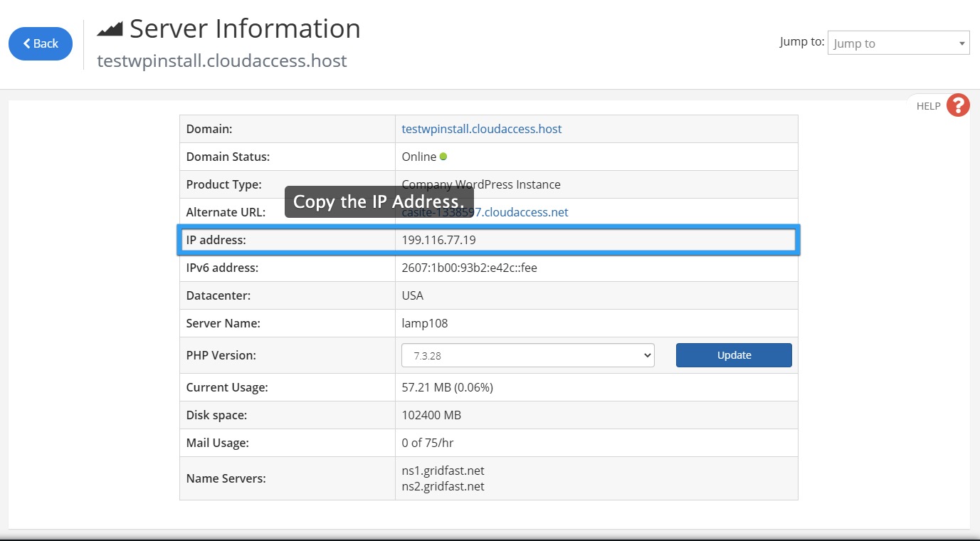
Task: Open the cloudaccess.net Alternate URL link
Action: point(485,212)
